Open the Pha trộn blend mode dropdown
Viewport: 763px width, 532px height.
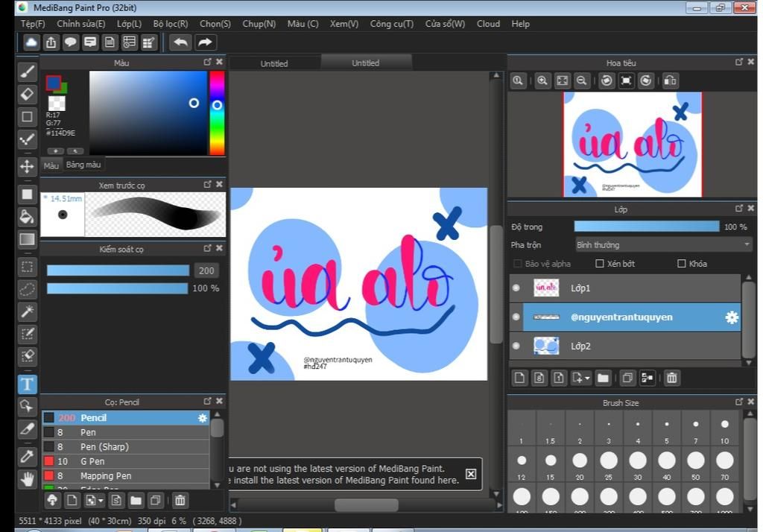coord(663,245)
